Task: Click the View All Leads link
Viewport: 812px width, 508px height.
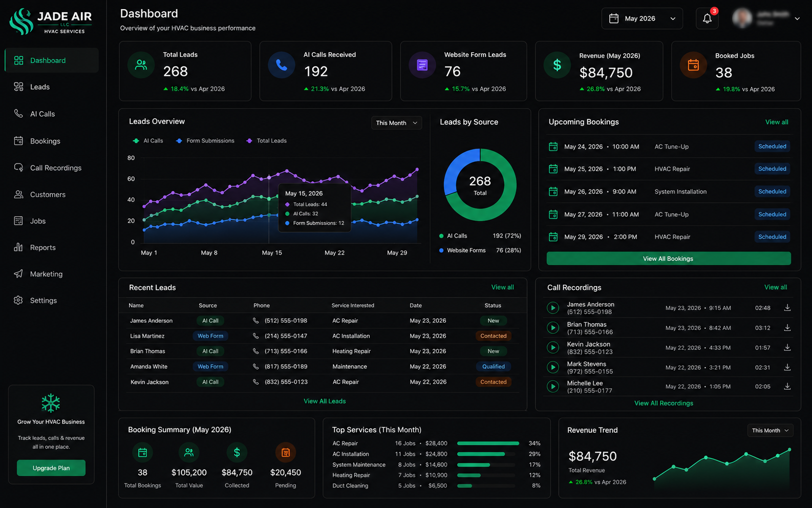Action: coord(325,401)
